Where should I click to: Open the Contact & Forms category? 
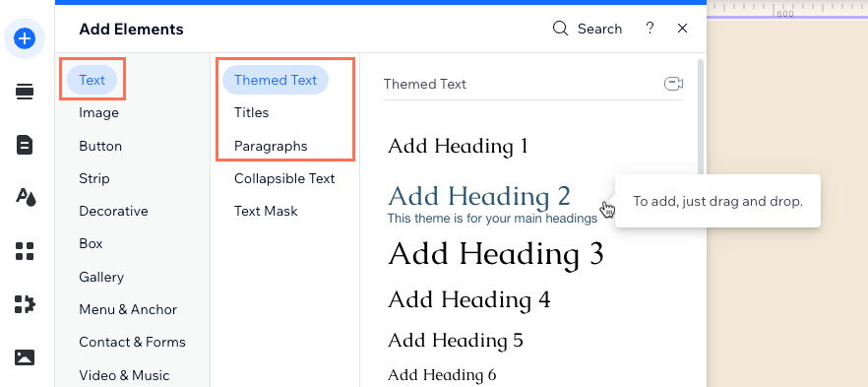click(x=132, y=342)
